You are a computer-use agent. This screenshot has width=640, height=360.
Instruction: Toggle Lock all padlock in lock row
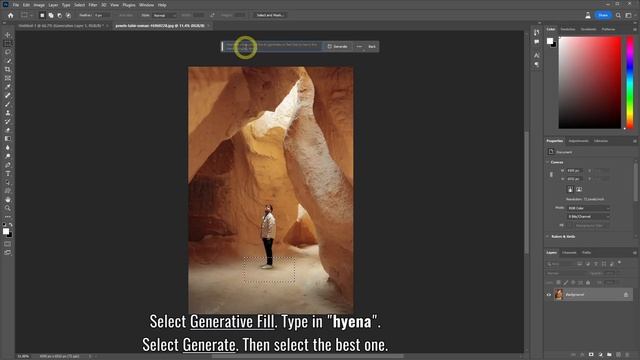[x=588, y=282]
